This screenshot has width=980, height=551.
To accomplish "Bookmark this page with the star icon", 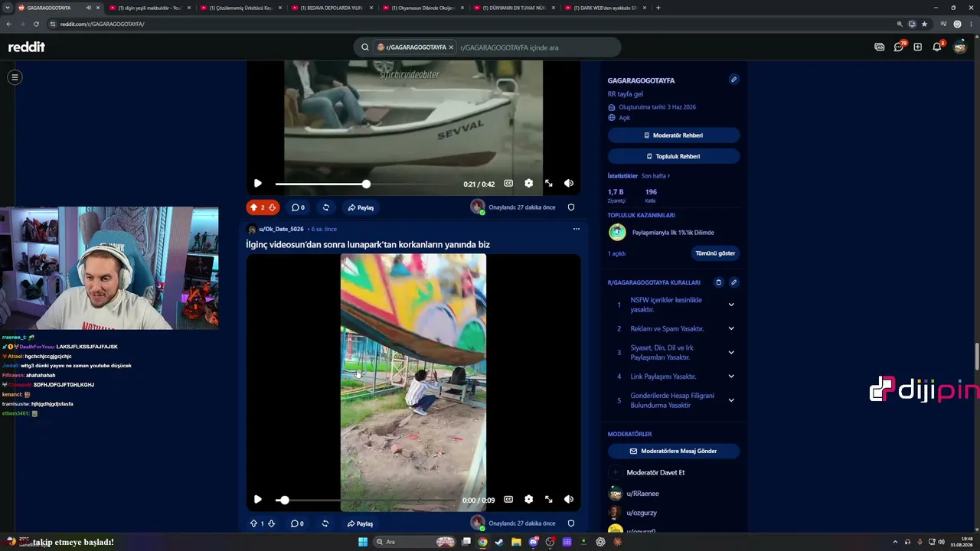I will [924, 24].
